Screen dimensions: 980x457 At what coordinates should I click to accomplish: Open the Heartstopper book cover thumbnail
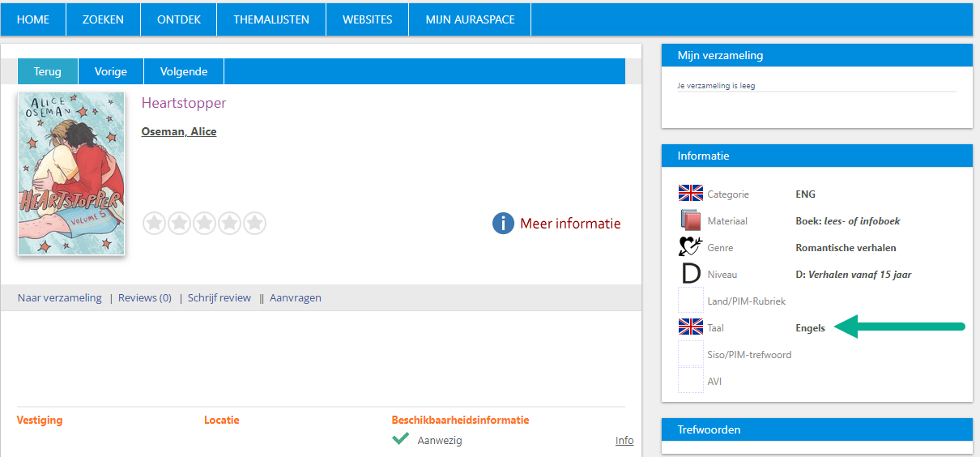(x=71, y=173)
